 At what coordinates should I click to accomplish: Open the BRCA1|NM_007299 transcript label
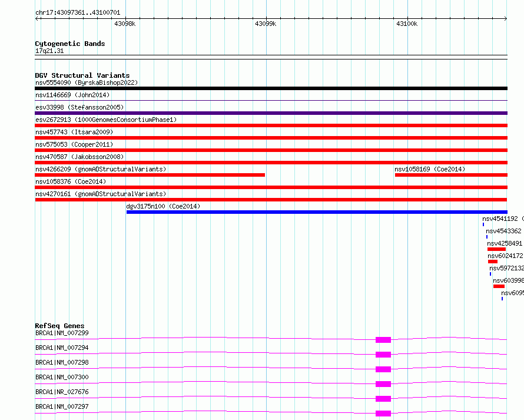62,333
